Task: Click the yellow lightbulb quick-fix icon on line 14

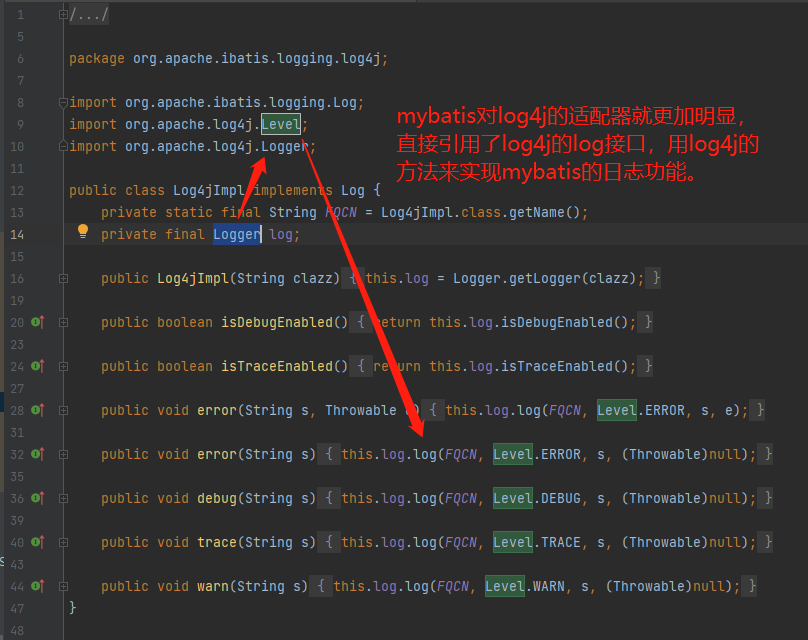Action: 82,232
